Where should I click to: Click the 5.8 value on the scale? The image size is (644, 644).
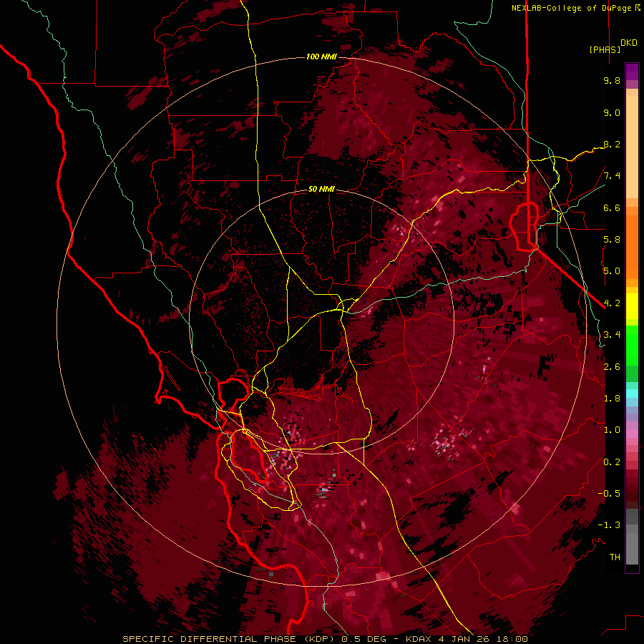click(x=612, y=240)
